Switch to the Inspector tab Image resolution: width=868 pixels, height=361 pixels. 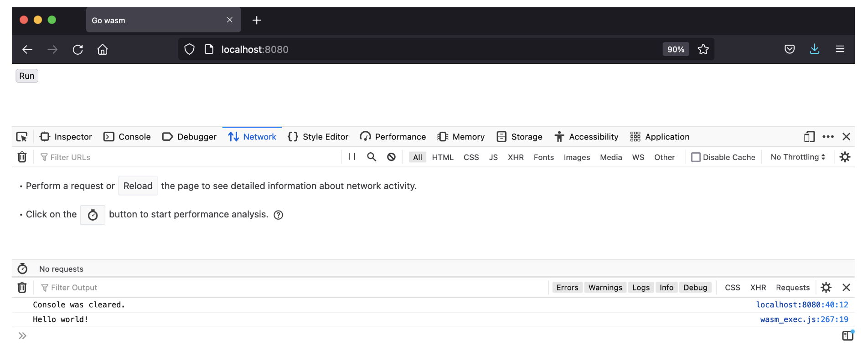[x=66, y=137]
